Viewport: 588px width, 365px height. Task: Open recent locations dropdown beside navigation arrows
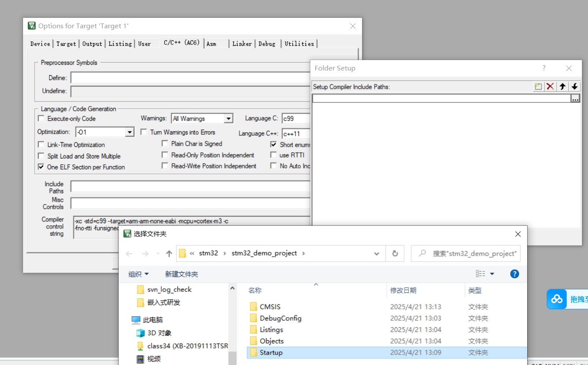158,253
